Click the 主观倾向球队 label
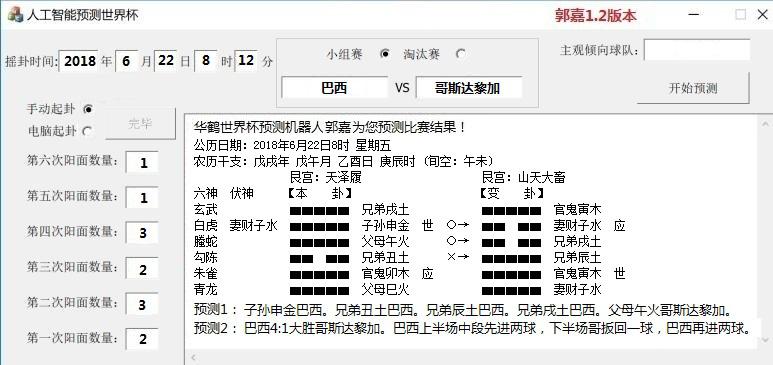The image size is (773, 365). 599,51
